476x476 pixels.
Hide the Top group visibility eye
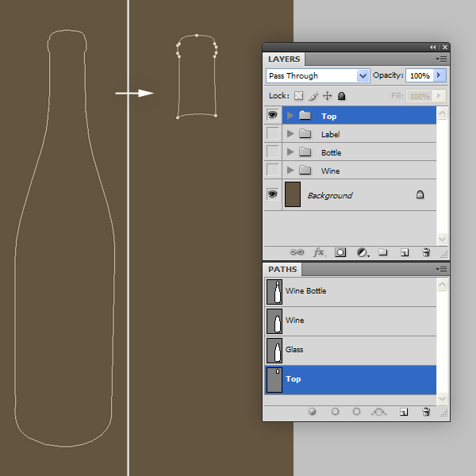click(272, 115)
